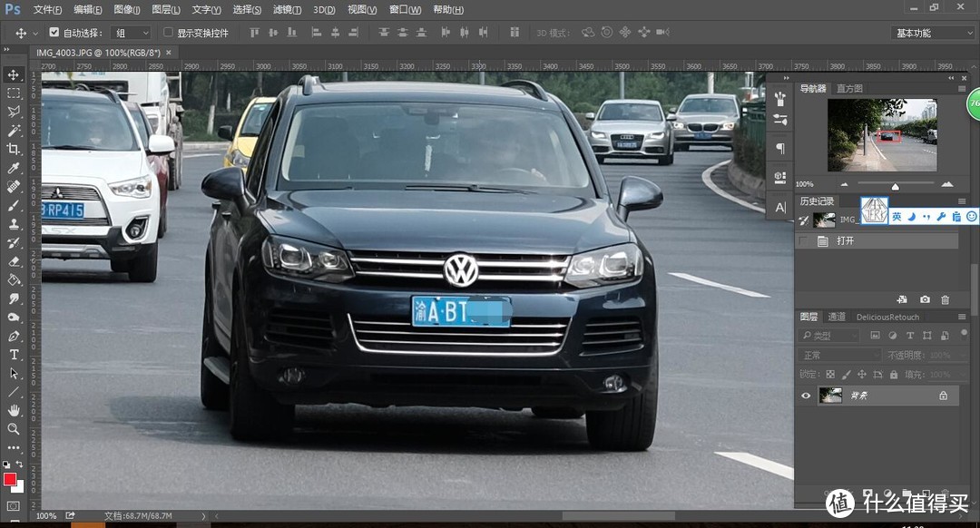Select the History Brush tool

13,242
